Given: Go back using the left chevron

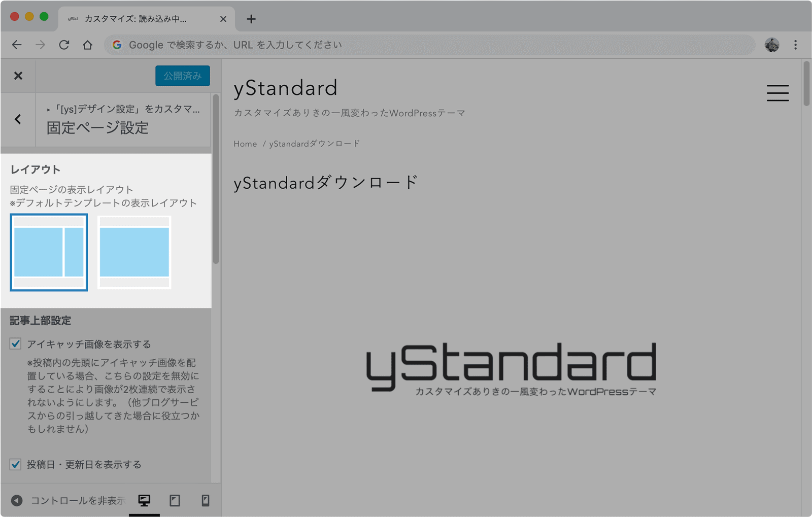Looking at the screenshot, I should [18, 119].
